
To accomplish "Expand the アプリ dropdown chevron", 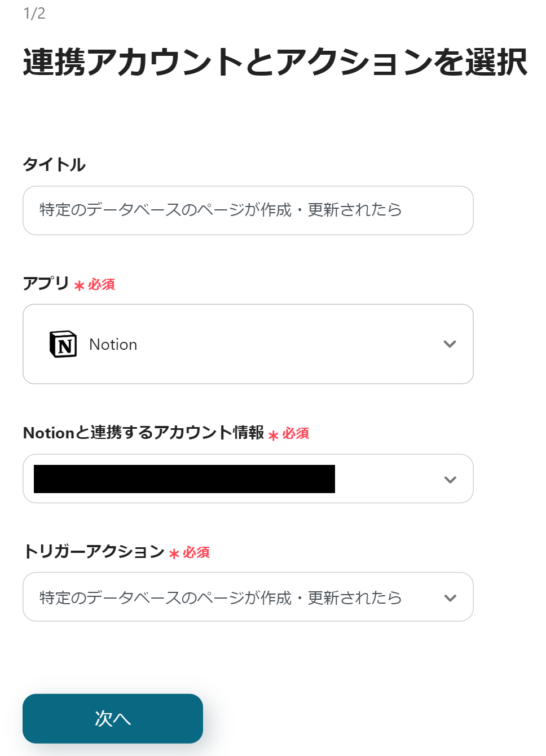I will tap(450, 344).
